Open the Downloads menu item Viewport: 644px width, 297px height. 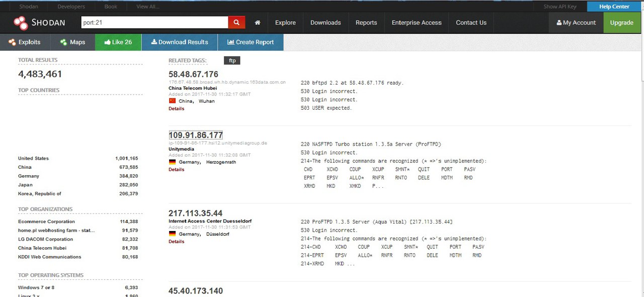[x=326, y=23]
